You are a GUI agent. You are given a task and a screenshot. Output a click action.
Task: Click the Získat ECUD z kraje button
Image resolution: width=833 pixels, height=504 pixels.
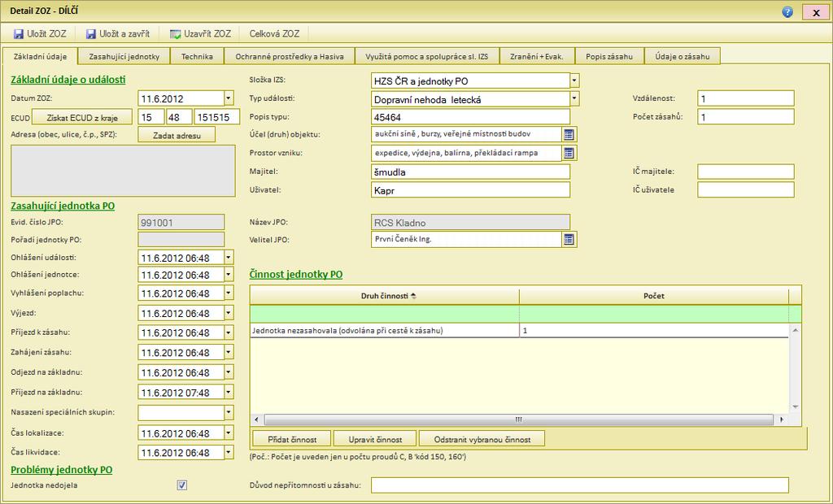tap(82, 117)
